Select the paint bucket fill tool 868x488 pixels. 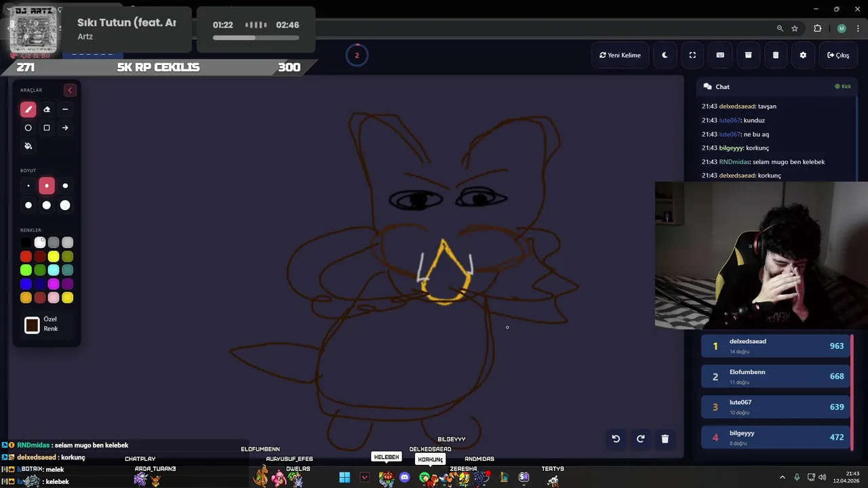point(28,146)
